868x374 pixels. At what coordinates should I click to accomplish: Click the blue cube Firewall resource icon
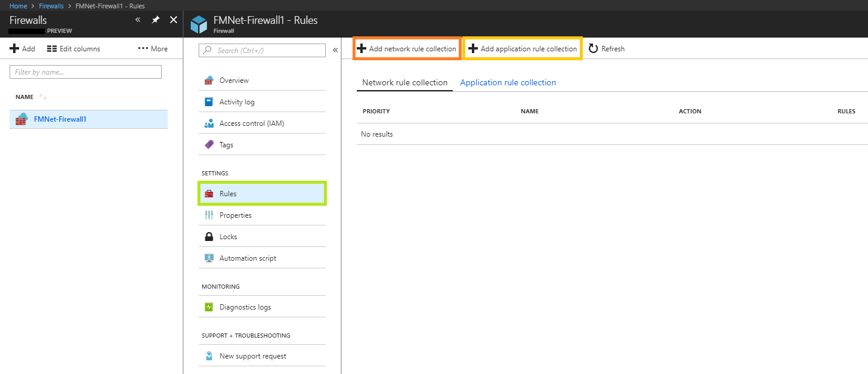pyautogui.click(x=199, y=24)
